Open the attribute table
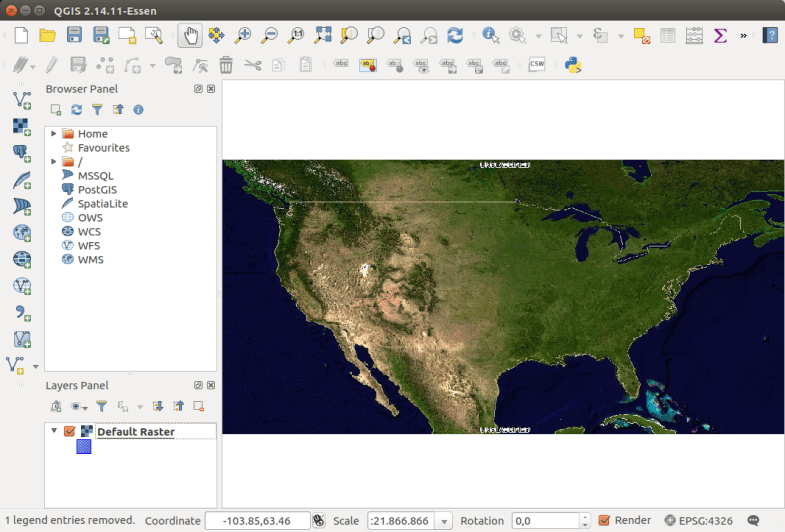The image size is (785, 532). (667, 35)
